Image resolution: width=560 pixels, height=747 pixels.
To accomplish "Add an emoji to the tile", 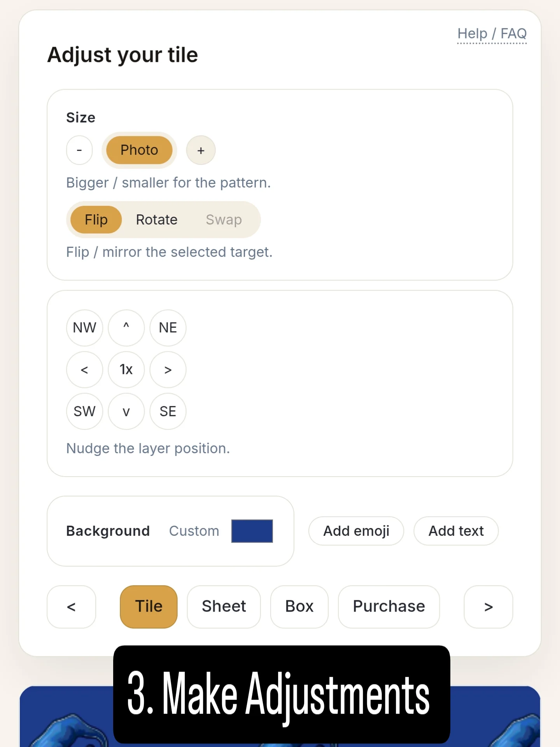I will 356,531.
